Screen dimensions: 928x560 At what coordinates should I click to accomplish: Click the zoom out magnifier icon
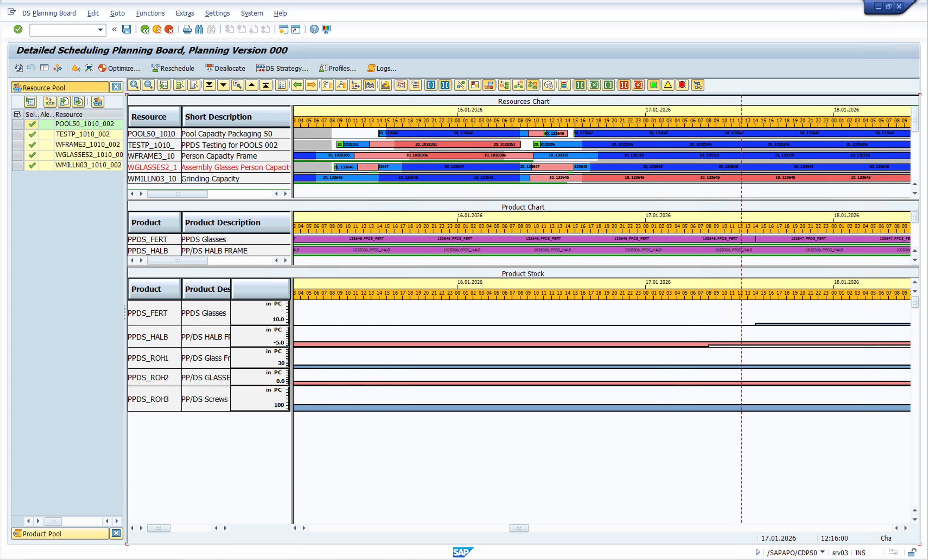coord(148,85)
